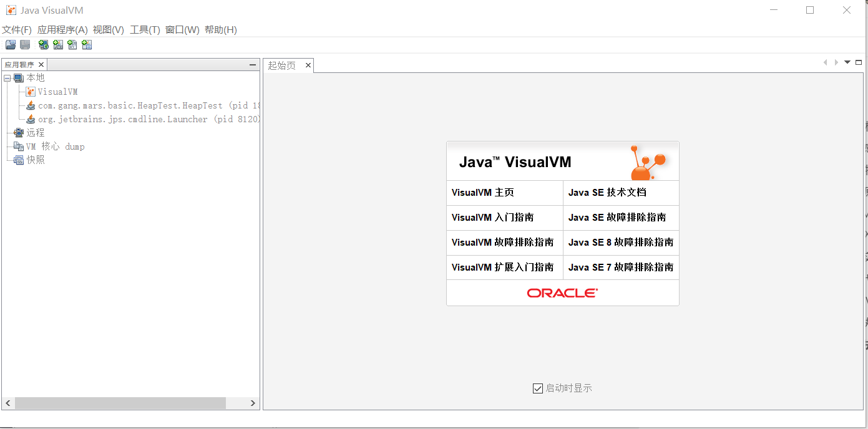Click the Load snapshot folder toolbar icon
The image size is (868, 429).
[11, 44]
